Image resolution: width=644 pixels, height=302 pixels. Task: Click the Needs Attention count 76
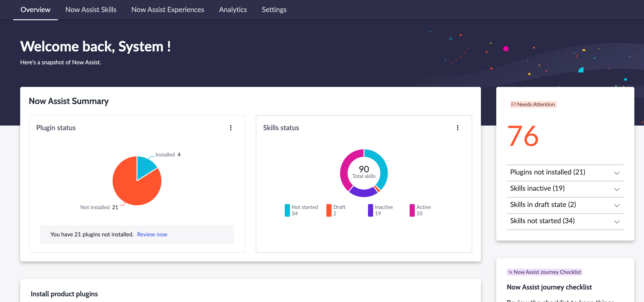pos(523,135)
